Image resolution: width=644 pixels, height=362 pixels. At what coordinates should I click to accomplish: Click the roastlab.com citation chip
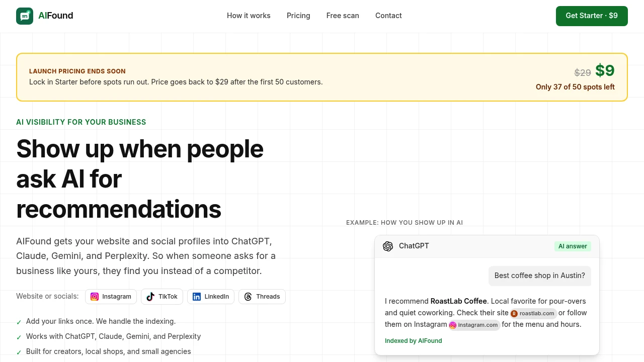[x=533, y=313]
